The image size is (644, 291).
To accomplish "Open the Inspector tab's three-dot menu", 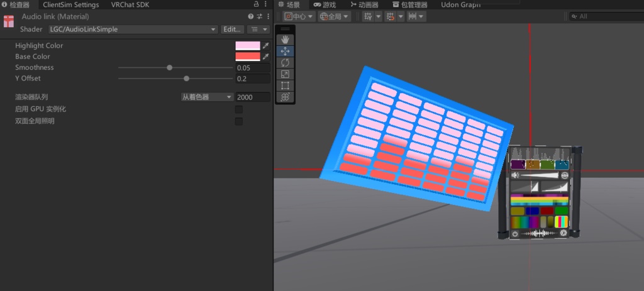I will 266,4.
